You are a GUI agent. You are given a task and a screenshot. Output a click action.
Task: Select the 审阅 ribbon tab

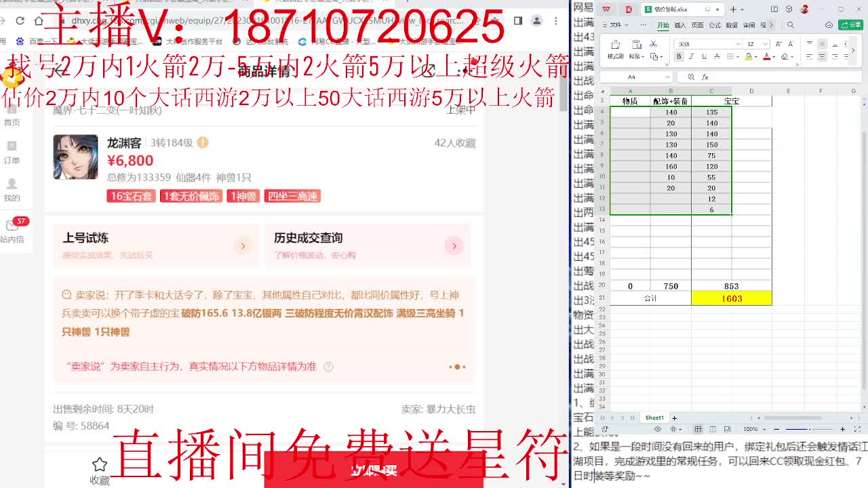(x=749, y=25)
